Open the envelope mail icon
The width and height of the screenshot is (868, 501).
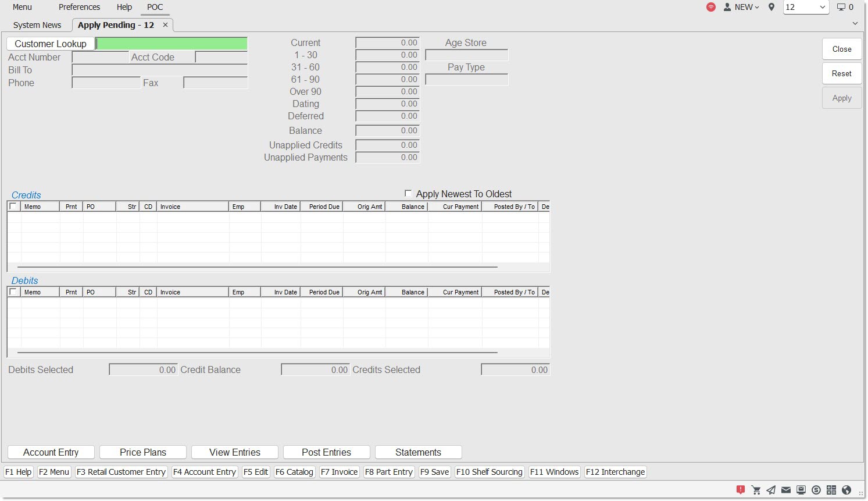(x=786, y=490)
